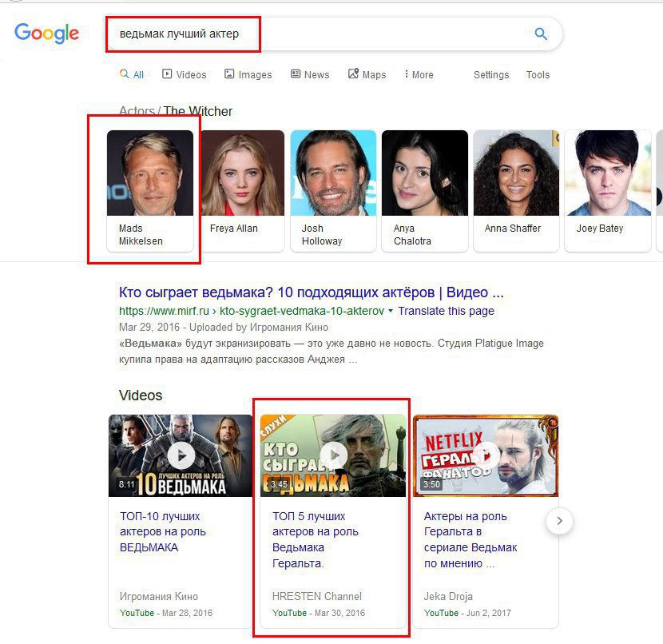Open Anya Chalotra actor card
Screen dimensions: 663x644
pos(424,191)
